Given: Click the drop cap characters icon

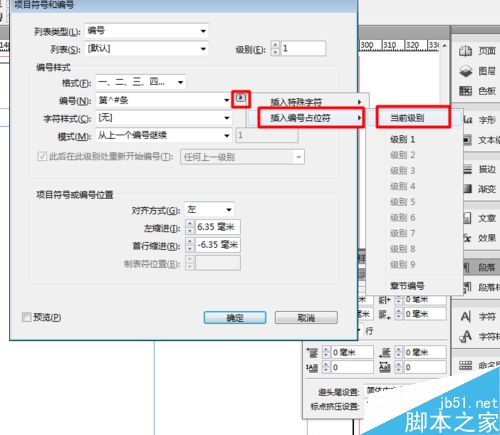Looking at the screenshot, I should (385, 368).
